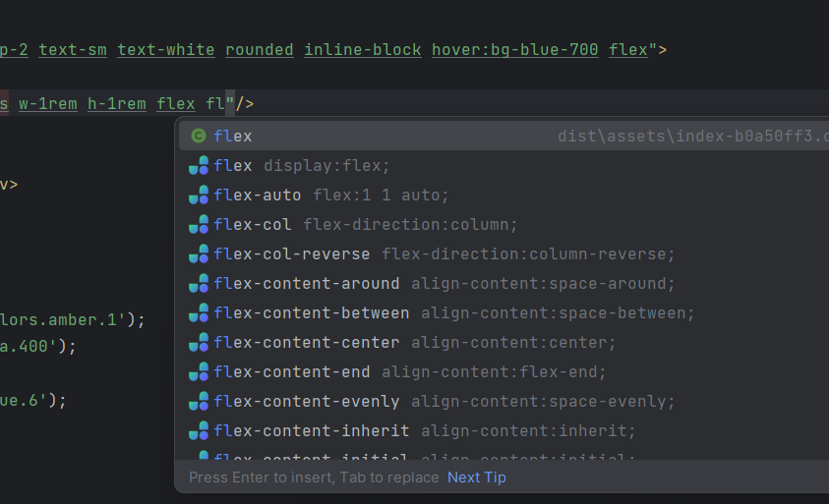Screen dimensions: 829x504
Task: Click the dist\assets\index file path hint
Action: [x=693, y=137]
